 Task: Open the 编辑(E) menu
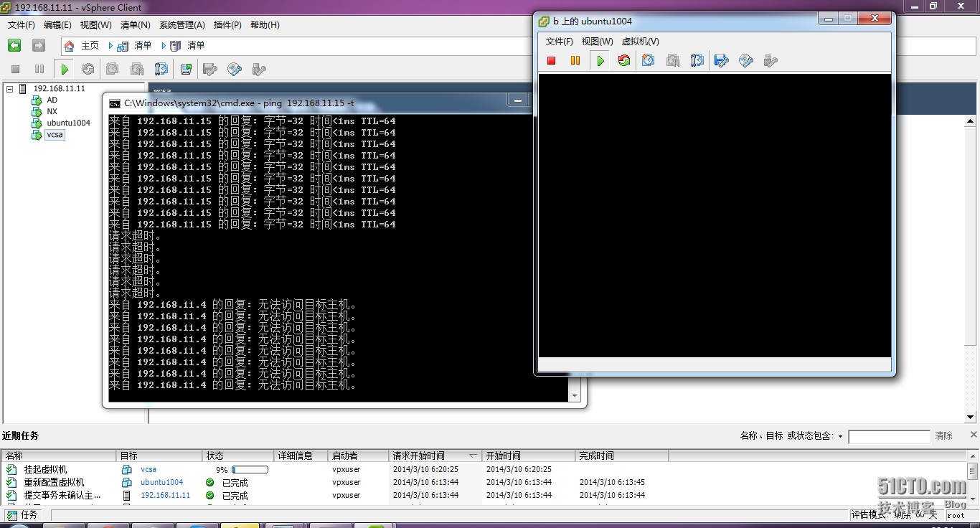pos(57,25)
